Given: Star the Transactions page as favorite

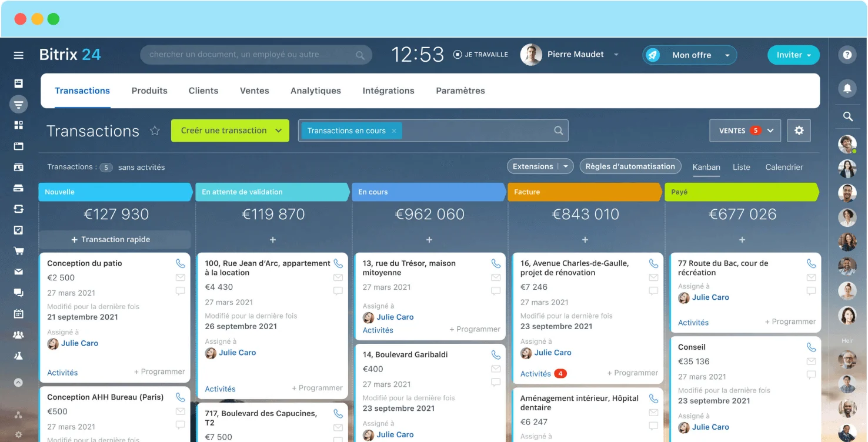Looking at the screenshot, I should [x=155, y=130].
